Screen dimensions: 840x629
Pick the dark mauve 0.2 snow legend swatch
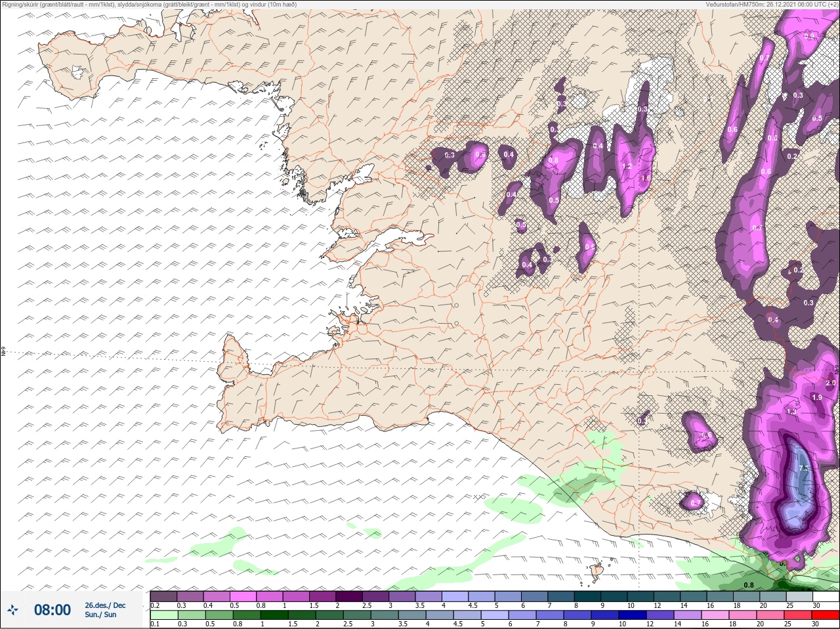coord(163,596)
